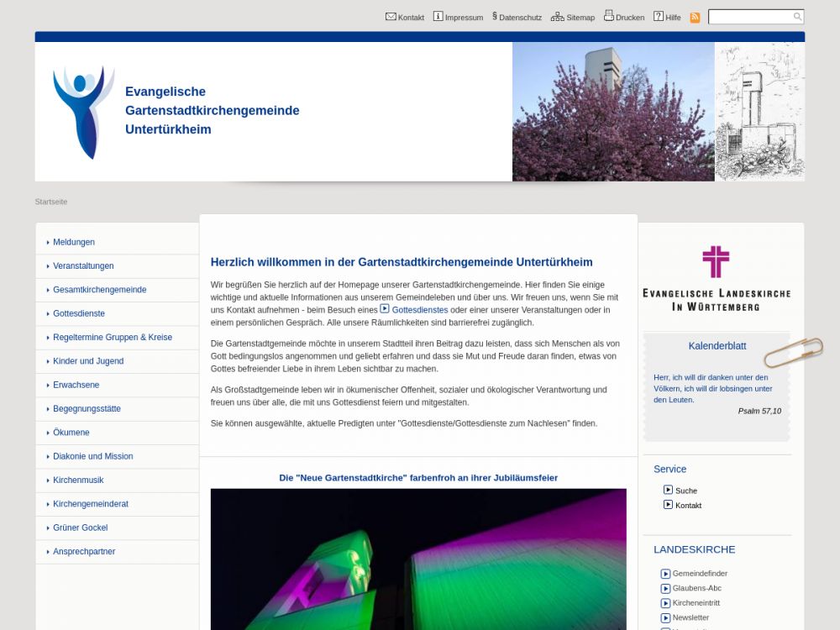The height and width of the screenshot is (630, 840).
Task: Click the church community logo
Action: (83, 112)
